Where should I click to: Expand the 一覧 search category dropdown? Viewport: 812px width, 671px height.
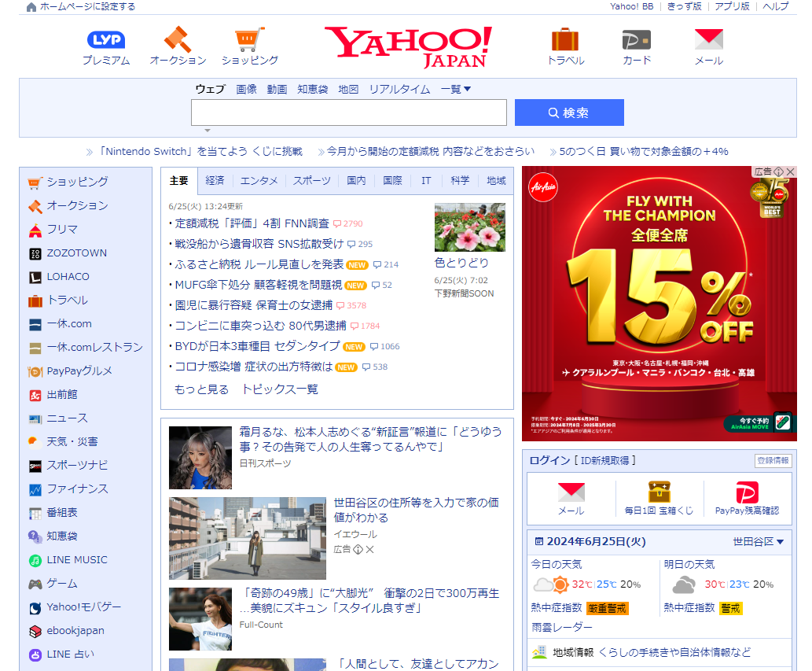(x=456, y=89)
